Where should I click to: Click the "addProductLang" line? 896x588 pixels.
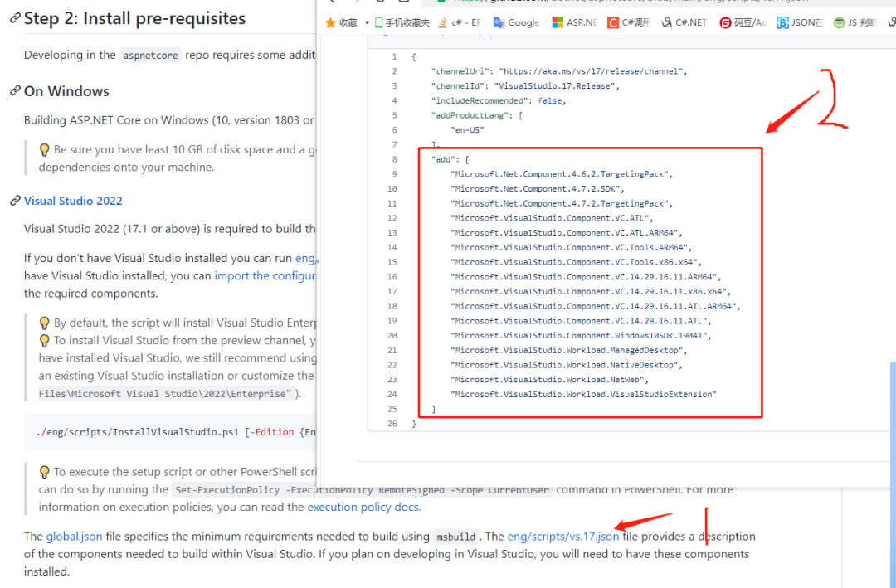point(476,115)
